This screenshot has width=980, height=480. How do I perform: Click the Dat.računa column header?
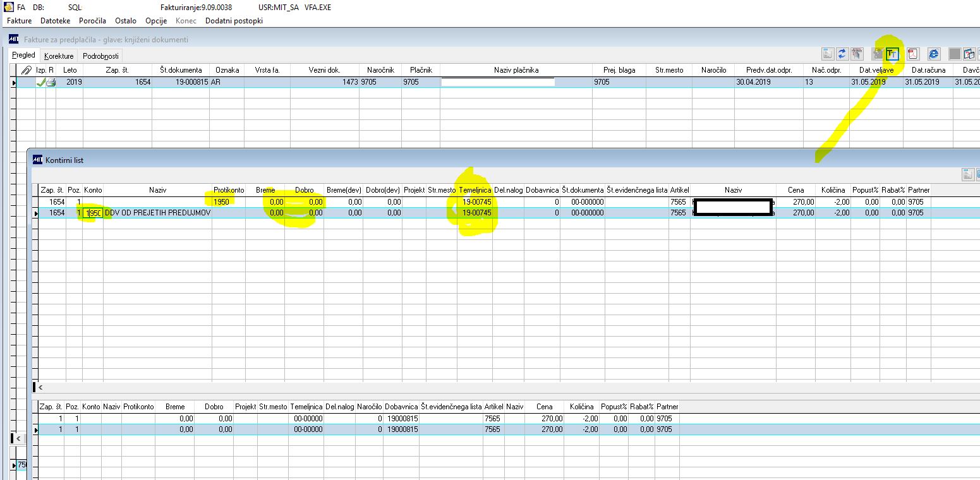[928, 70]
